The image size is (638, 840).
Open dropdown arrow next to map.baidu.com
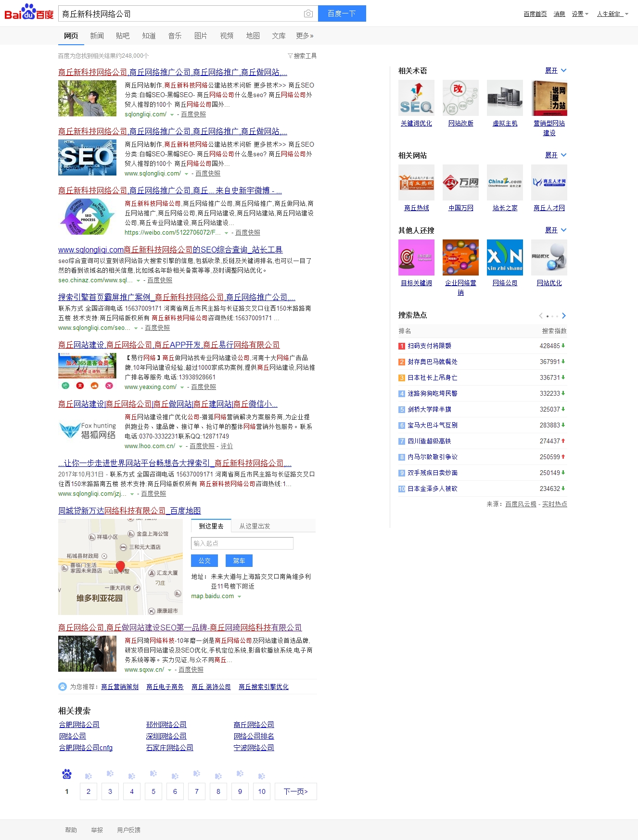[x=239, y=597]
